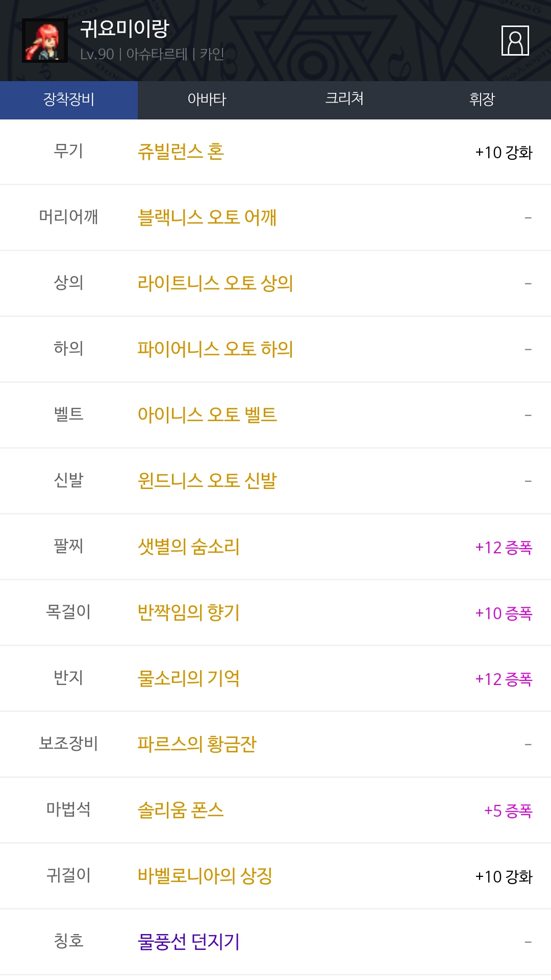Image resolution: width=551 pixels, height=980 pixels.
Task: View 블랙니스 오토 어깨 item details
Action: pos(207,218)
